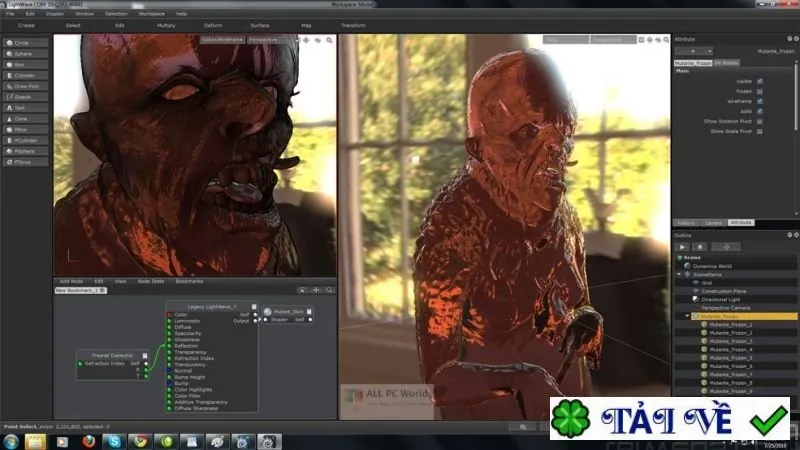
Task: Toggle Show Rotation Pivot checkbox
Action: (x=760, y=121)
